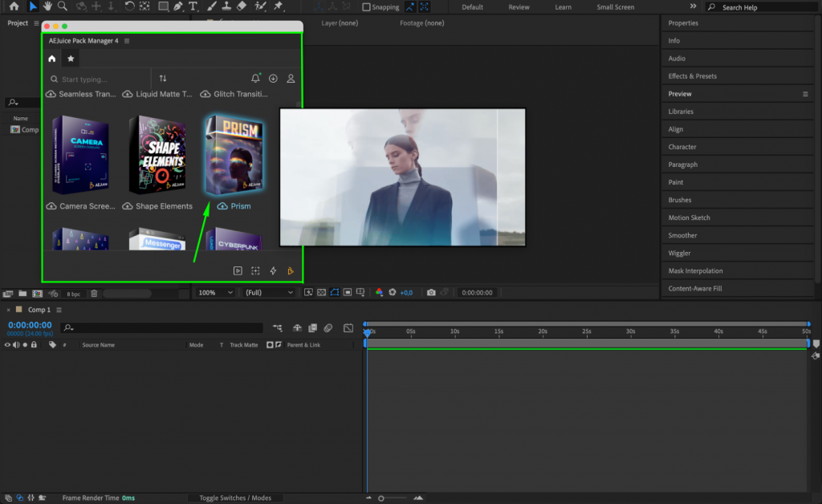
Task: Select the Zoom tool
Action: (x=63, y=6)
